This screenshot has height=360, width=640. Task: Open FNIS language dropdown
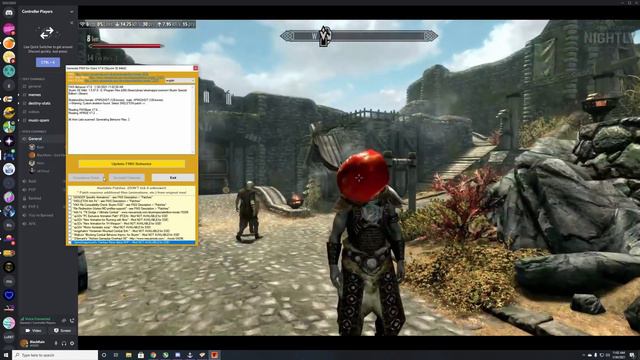pyautogui.click(x=180, y=80)
